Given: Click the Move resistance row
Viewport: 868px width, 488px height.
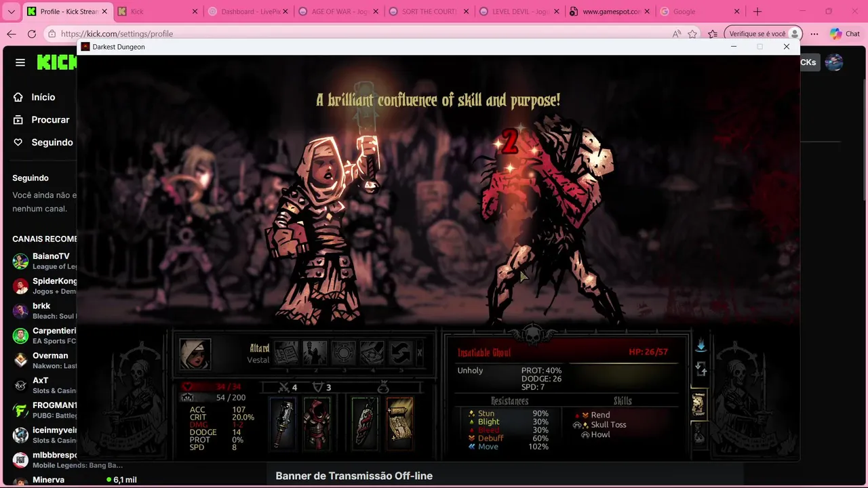Looking at the screenshot, I should [x=509, y=447].
